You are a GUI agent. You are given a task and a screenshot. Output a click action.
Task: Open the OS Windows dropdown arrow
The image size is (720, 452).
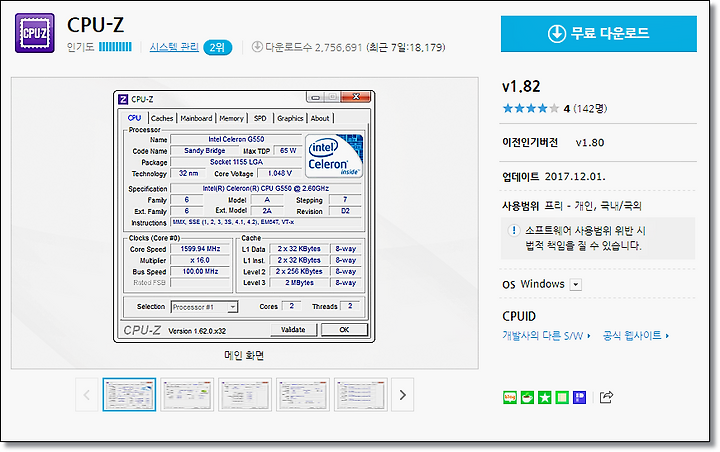(x=576, y=284)
